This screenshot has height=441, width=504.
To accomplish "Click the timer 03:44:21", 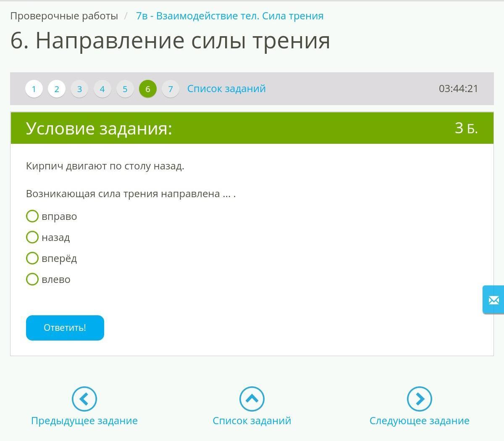I will 459,89.
